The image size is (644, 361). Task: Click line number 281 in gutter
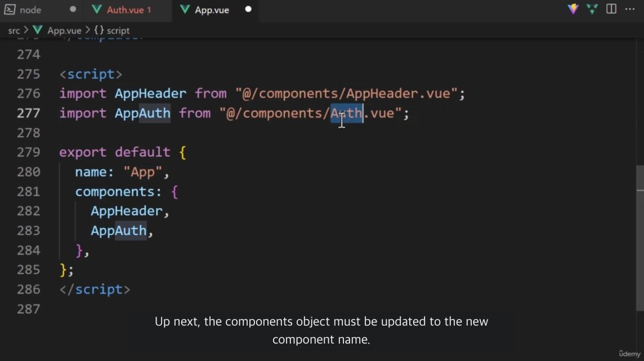pos(28,192)
